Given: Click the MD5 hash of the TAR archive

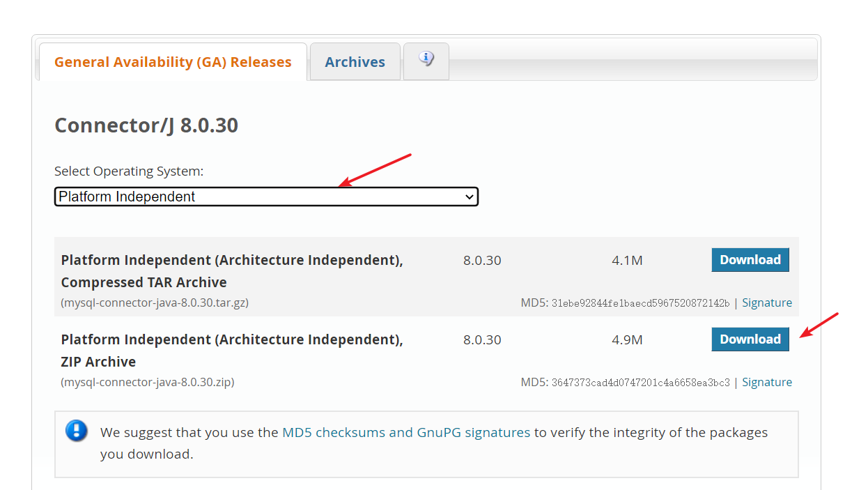Looking at the screenshot, I should tap(640, 303).
